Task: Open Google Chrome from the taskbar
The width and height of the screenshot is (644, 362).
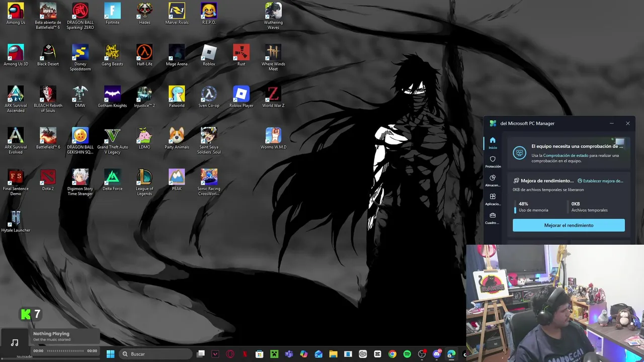Action: pyautogui.click(x=392, y=354)
